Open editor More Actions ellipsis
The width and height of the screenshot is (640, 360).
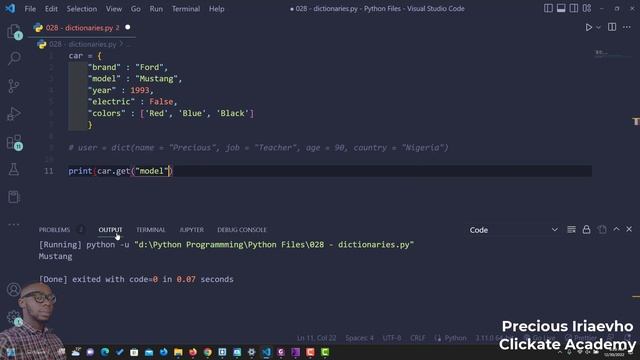coord(627,27)
